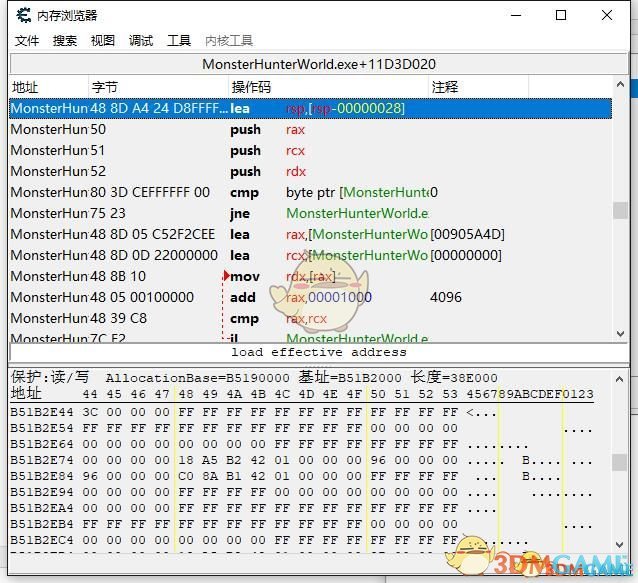
Task: Click hex row address B51B2EB4
Action: [42, 524]
